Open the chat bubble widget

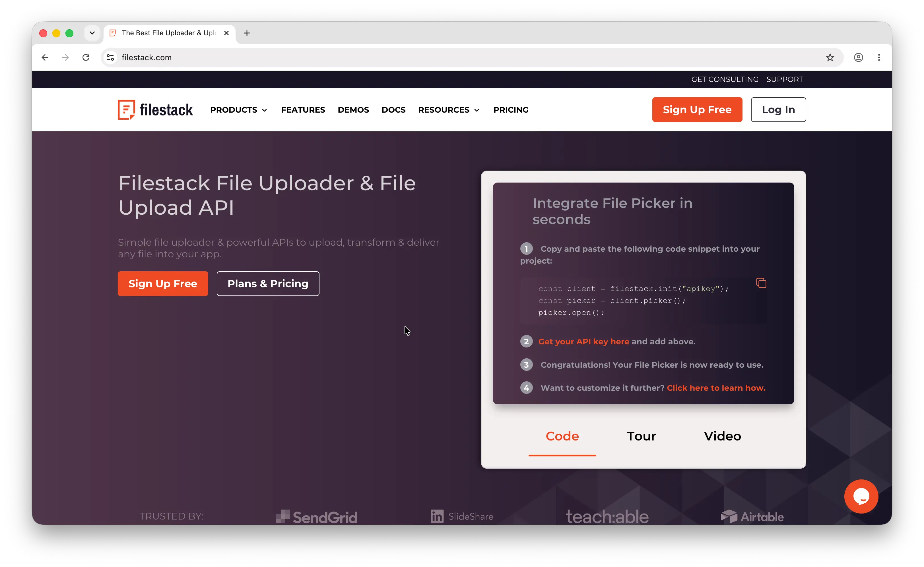861,496
